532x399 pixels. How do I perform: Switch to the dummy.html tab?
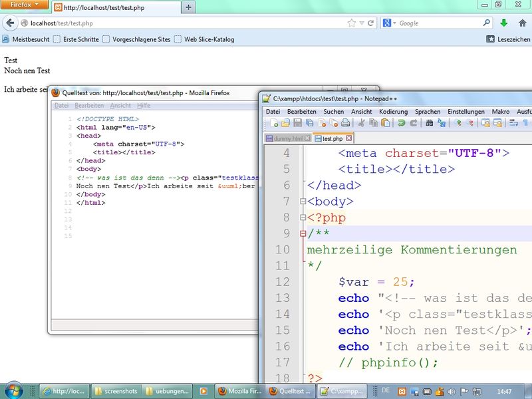288,138
